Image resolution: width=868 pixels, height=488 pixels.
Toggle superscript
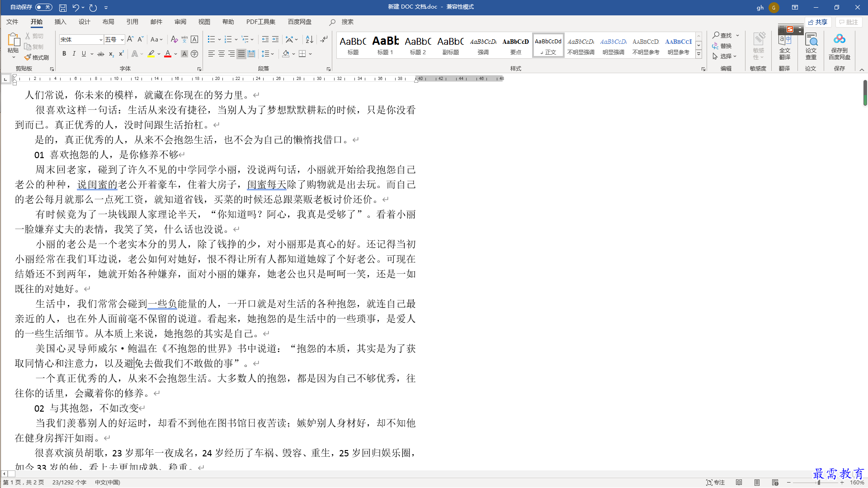pos(121,54)
